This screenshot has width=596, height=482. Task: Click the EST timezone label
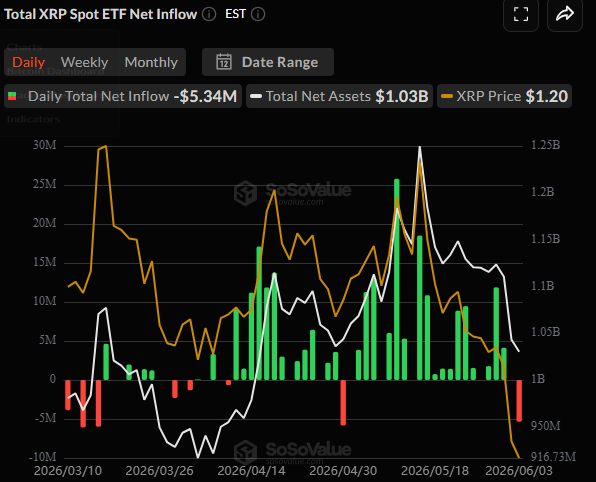235,14
